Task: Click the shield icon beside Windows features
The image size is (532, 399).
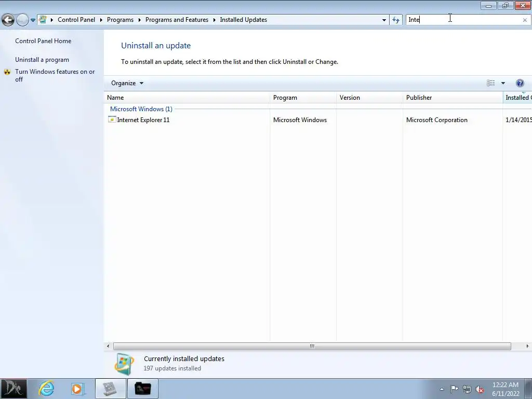Action: [7, 72]
